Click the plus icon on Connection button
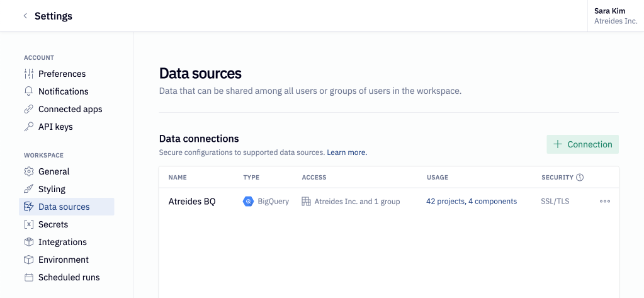This screenshot has width=644, height=298. 558,144
